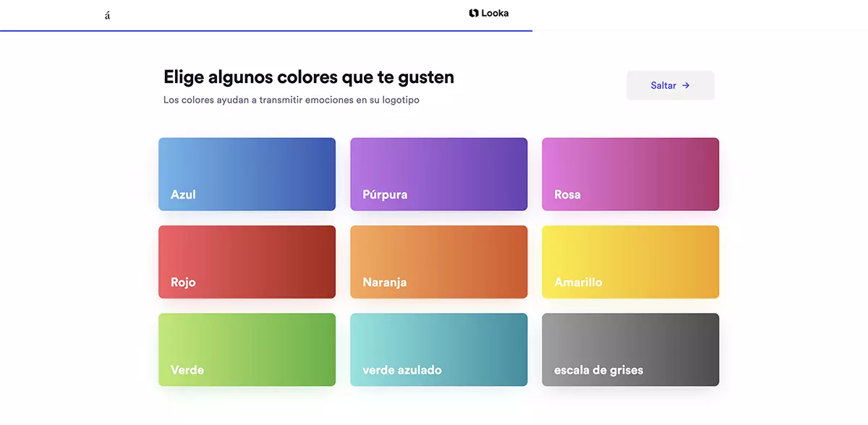Toggle selection of the Azul card
Image resolution: width=868 pixels, height=425 pixels.
point(247,173)
